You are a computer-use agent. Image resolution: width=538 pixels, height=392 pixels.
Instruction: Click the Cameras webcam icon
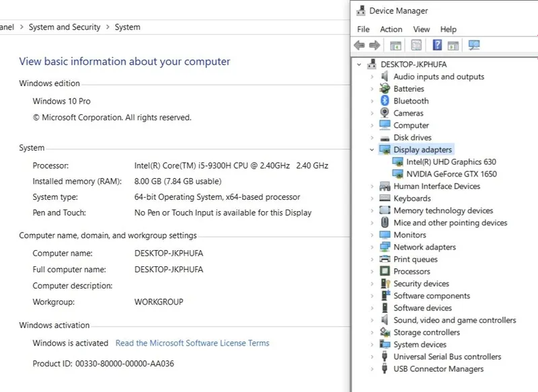385,113
